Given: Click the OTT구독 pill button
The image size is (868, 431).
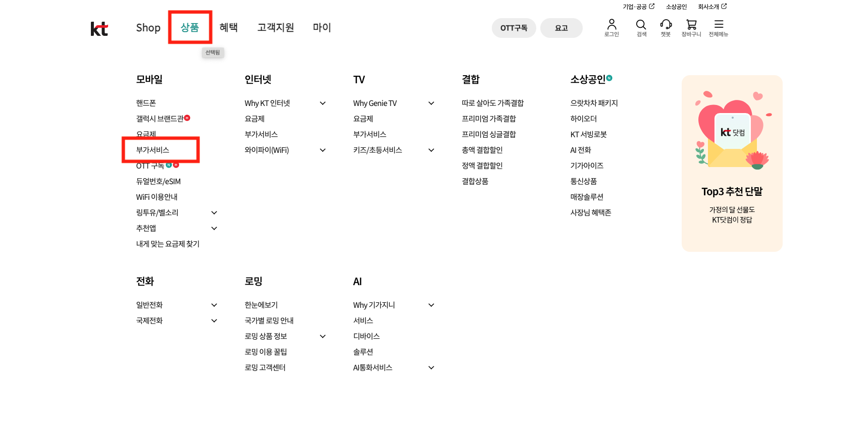Looking at the screenshot, I should coord(514,28).
